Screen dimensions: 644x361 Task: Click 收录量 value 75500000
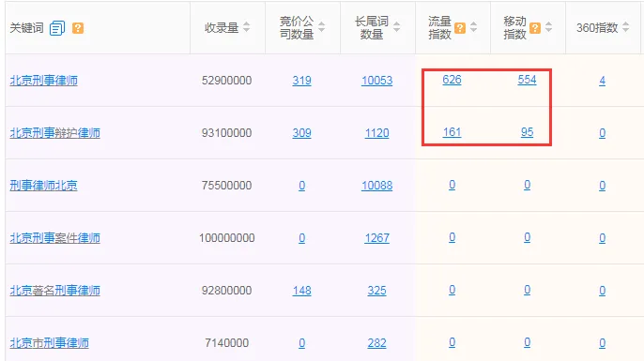click(227, 186)
